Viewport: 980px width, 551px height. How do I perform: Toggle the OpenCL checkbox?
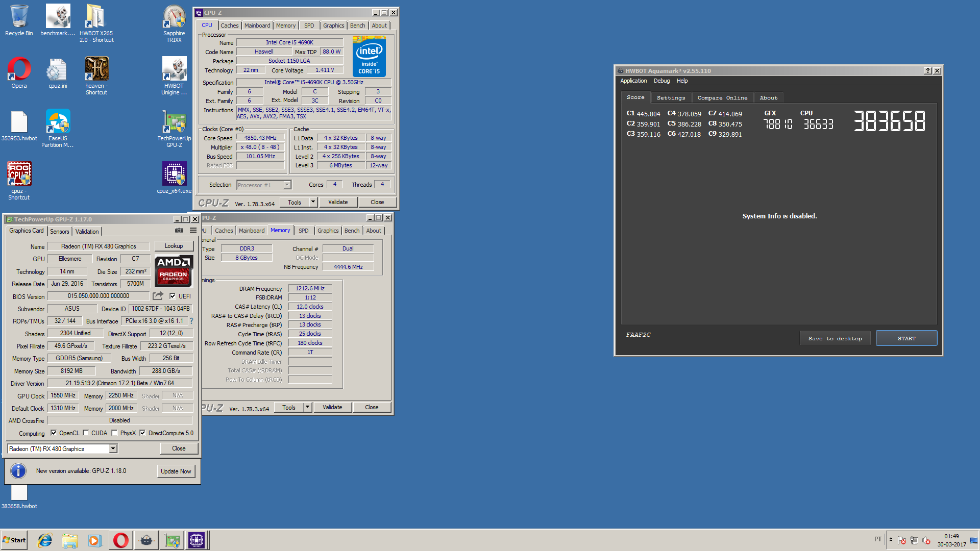coord(54,433)
